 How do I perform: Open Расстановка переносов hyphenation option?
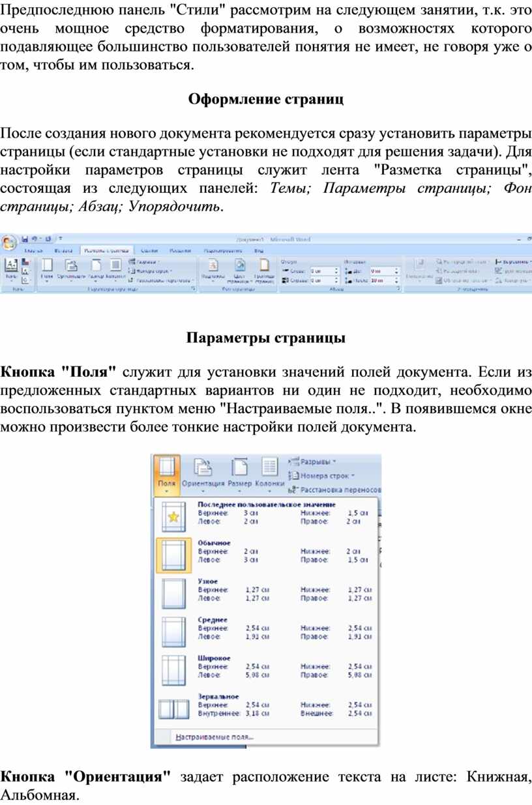[334, 489]
